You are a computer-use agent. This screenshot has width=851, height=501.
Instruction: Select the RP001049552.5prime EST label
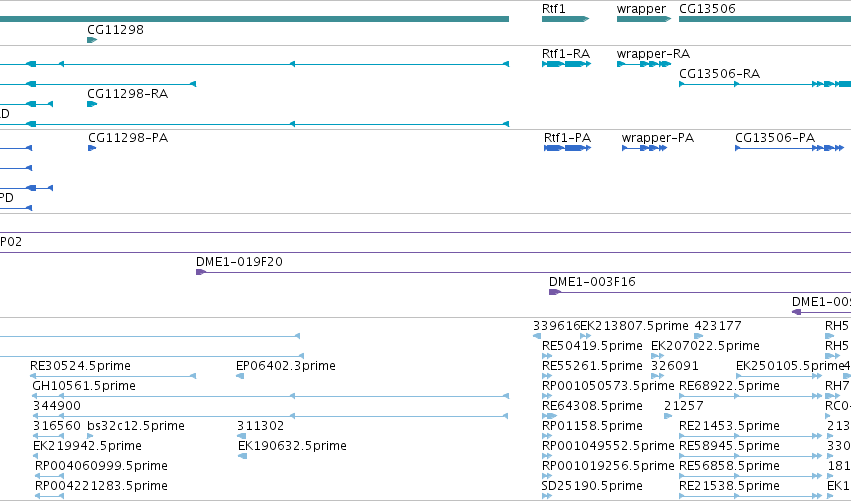coord(608,447)
